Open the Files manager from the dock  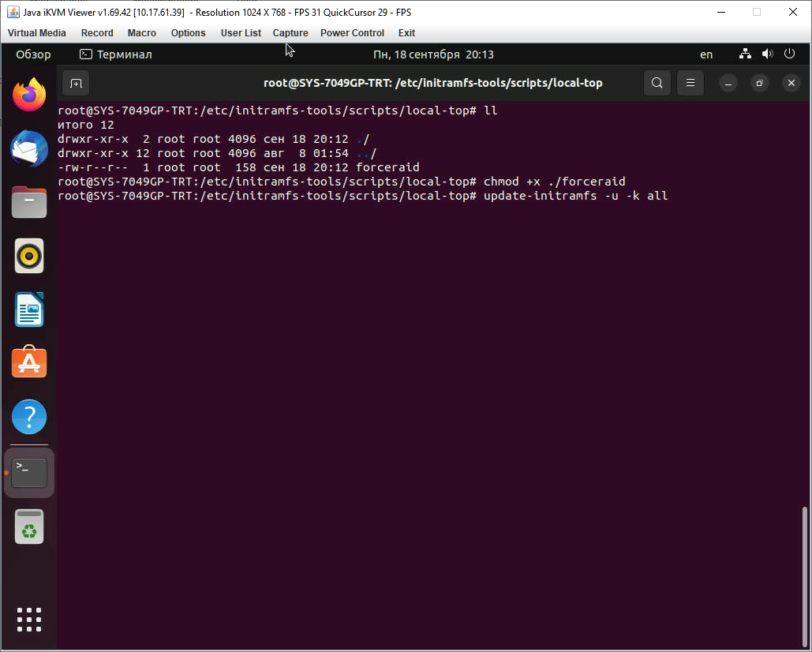point(29,202)
